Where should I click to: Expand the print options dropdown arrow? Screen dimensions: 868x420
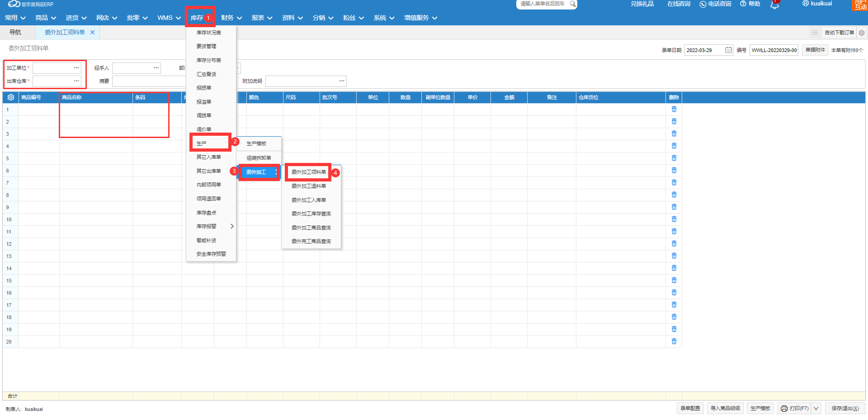pyautogui.click(x=816, y=408)
